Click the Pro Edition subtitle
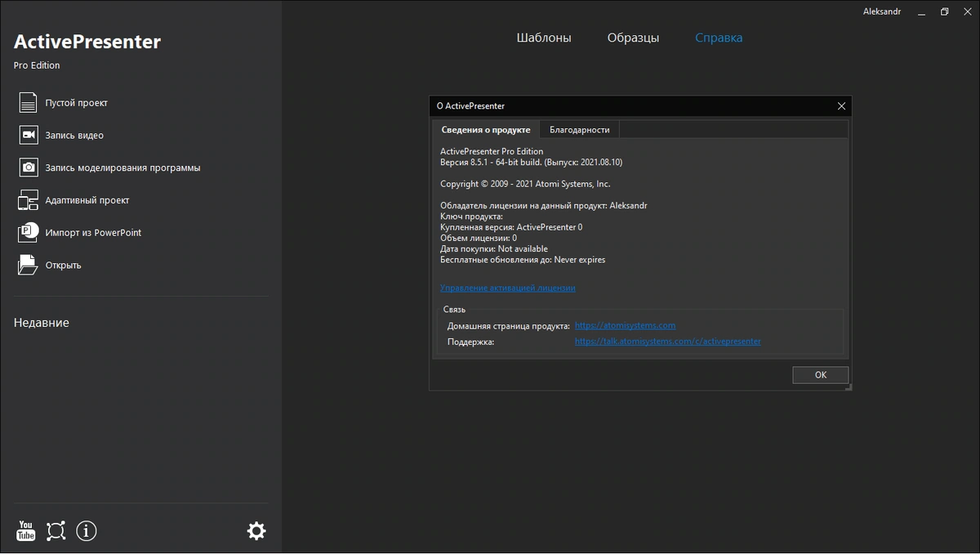This screenshot has height=554, width=980. click(x=37, y=65)
